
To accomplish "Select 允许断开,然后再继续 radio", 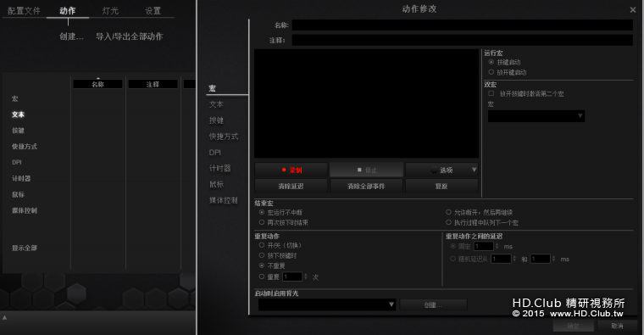I will click(x=448, y=212).
